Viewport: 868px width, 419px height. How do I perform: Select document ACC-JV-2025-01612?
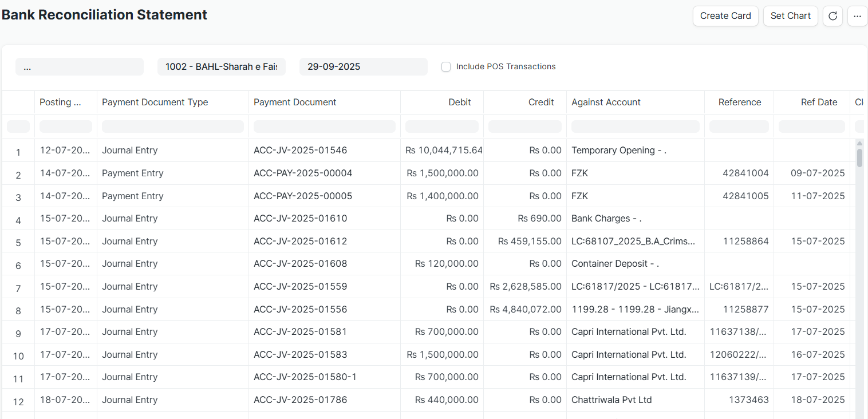pos(300,242)
